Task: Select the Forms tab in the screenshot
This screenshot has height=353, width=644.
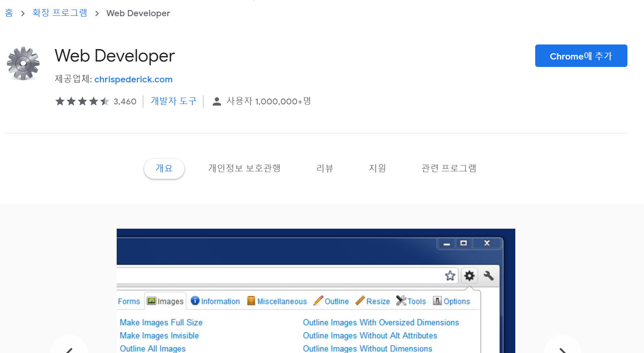Action: pyautogui.click(x=129, y=301)
